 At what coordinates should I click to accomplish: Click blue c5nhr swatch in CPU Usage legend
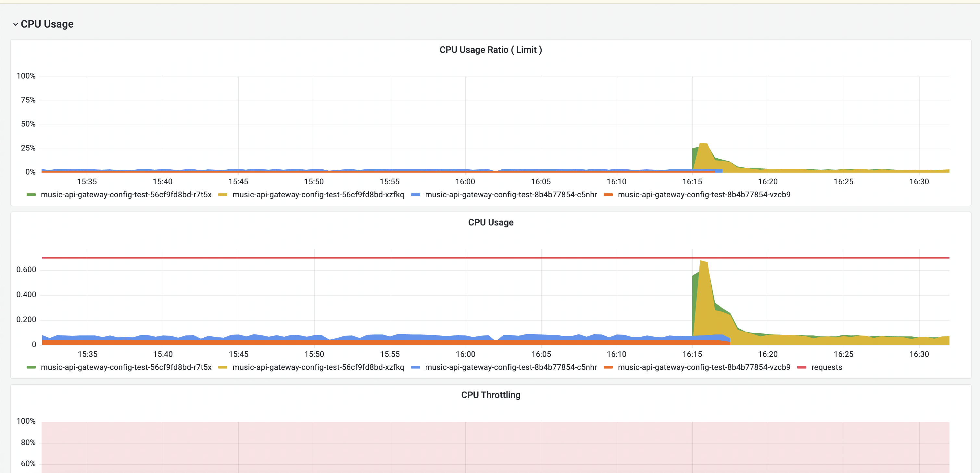[x=416, y=367]
